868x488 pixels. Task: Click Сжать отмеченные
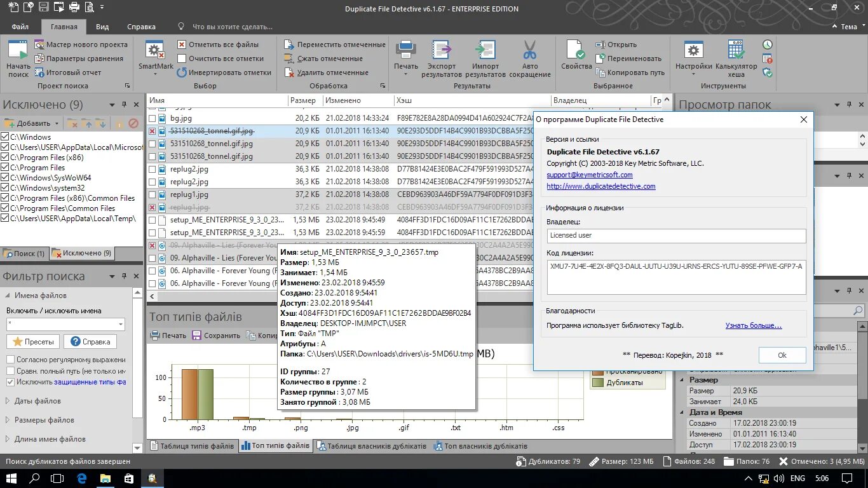[323, 58]
